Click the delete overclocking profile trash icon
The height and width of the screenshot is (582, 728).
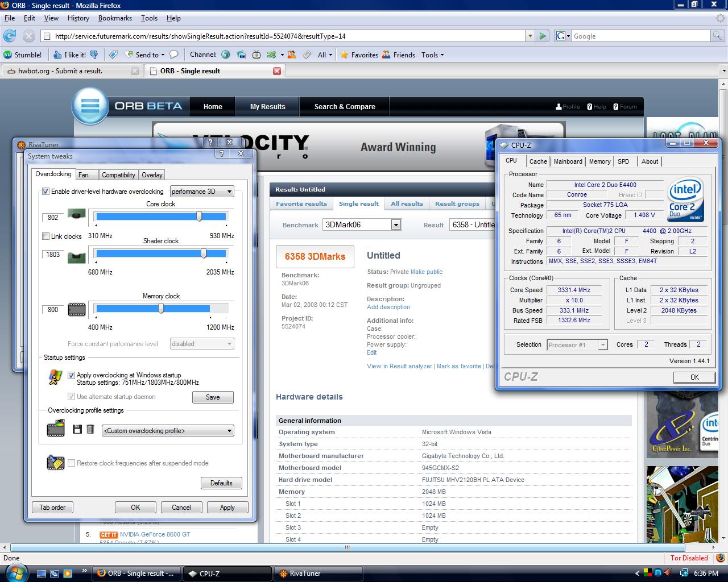90,430
